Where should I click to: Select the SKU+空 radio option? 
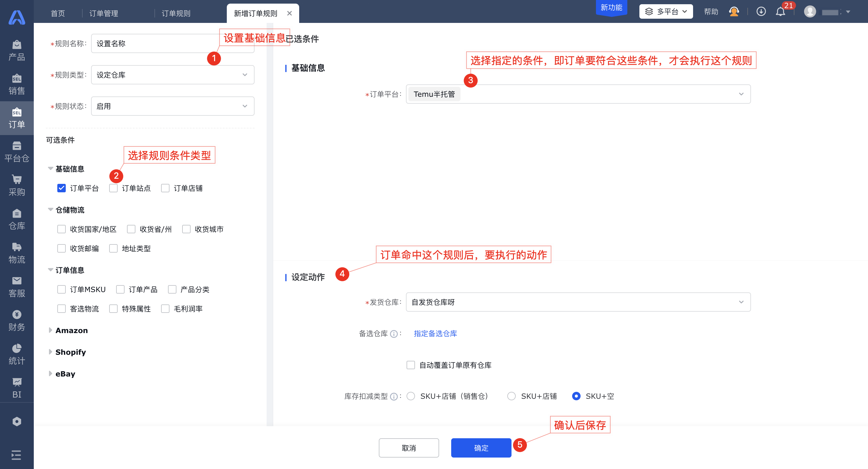tap(576, 396)
